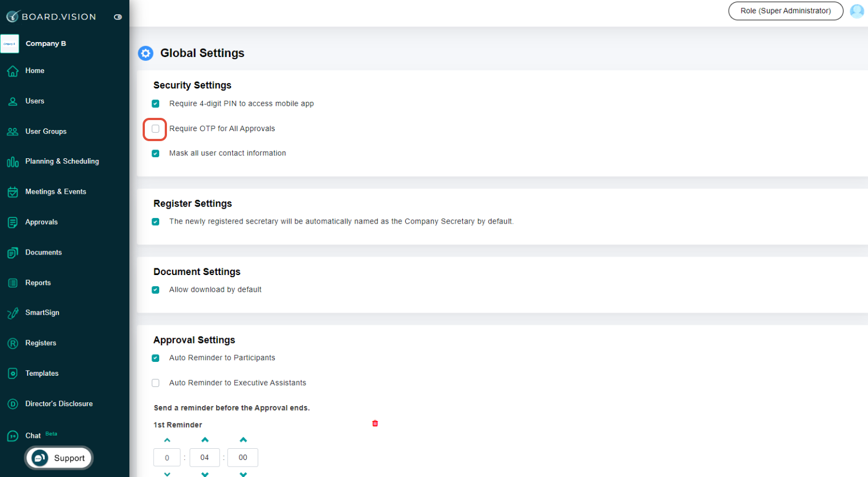Click the User Groups people icon

13,132
